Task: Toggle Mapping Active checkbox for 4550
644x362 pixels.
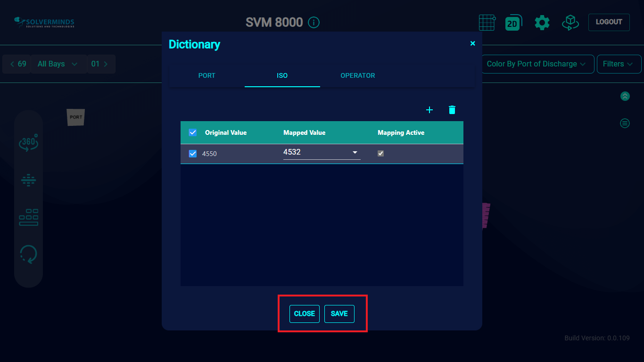Action: click(381, 154)
